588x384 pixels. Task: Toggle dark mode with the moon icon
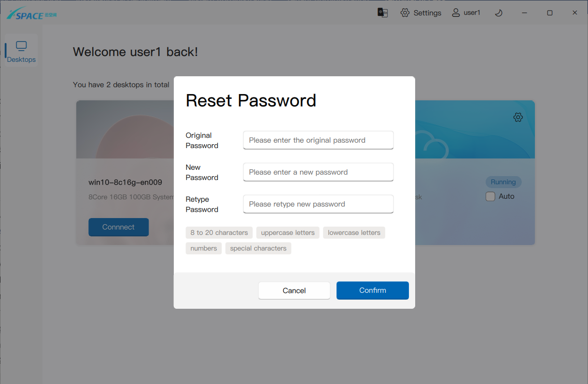pos(499,13)
